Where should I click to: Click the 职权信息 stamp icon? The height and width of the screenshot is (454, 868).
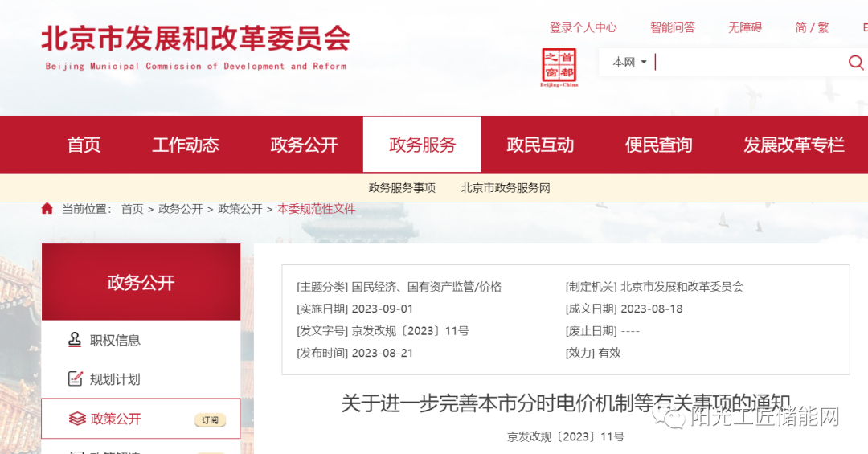coord(75,339)
